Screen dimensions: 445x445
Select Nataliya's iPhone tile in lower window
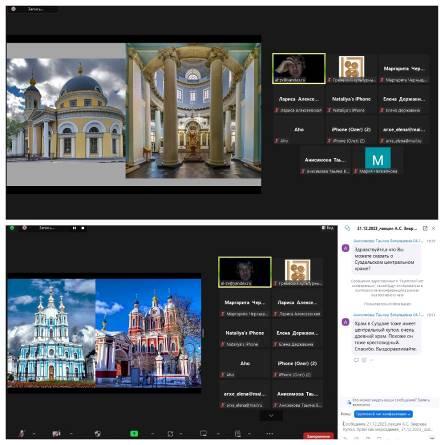point(245,333)
